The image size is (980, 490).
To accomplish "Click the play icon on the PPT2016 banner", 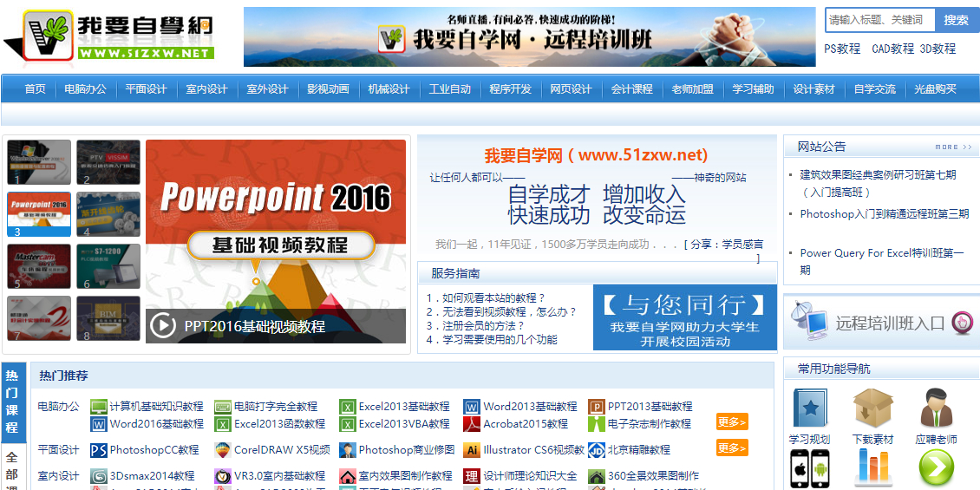I will (163, 325).
